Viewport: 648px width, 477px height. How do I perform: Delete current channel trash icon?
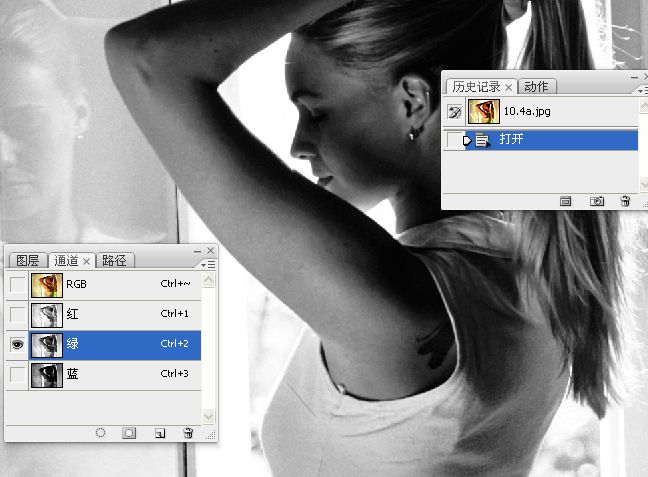(188, 433)
